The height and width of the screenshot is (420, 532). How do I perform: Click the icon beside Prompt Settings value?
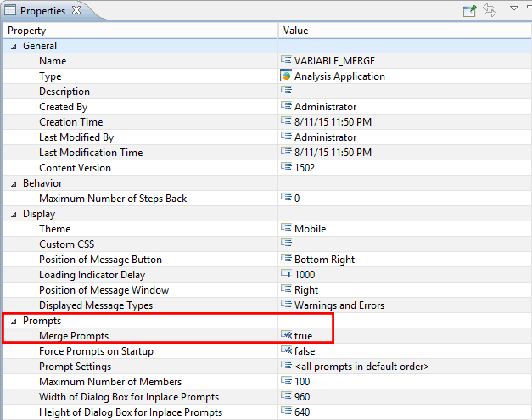[286, 367]
